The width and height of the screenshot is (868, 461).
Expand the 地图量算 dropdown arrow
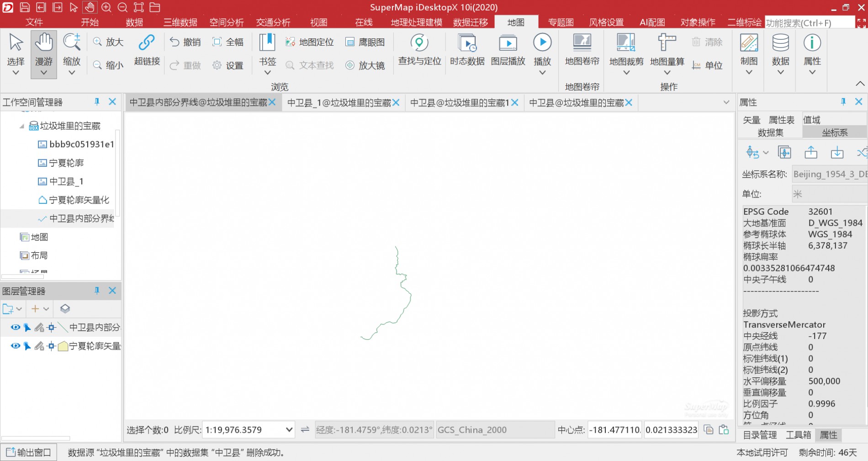pyautogui.click(x=667, y=72)
